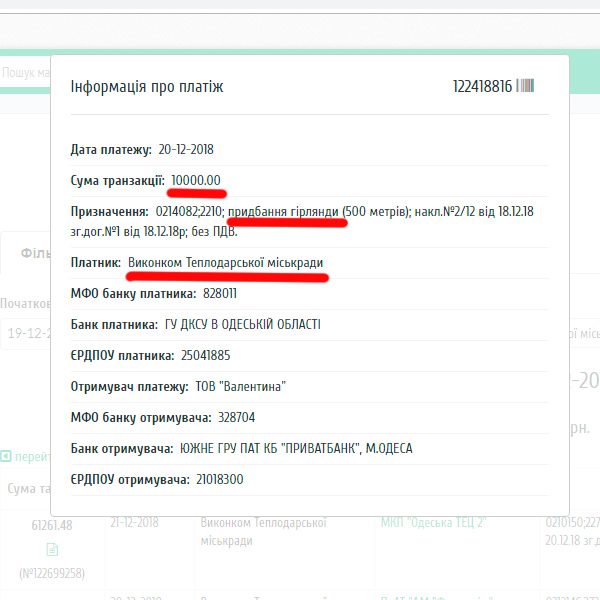Click the table amount 61261.48 in background row

point(52,525)
